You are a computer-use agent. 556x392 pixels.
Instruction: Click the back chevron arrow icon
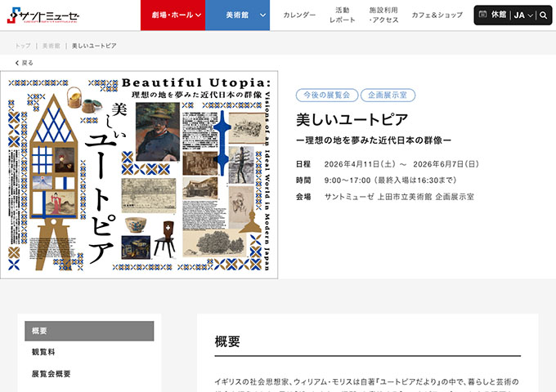[x=17, y=63]
